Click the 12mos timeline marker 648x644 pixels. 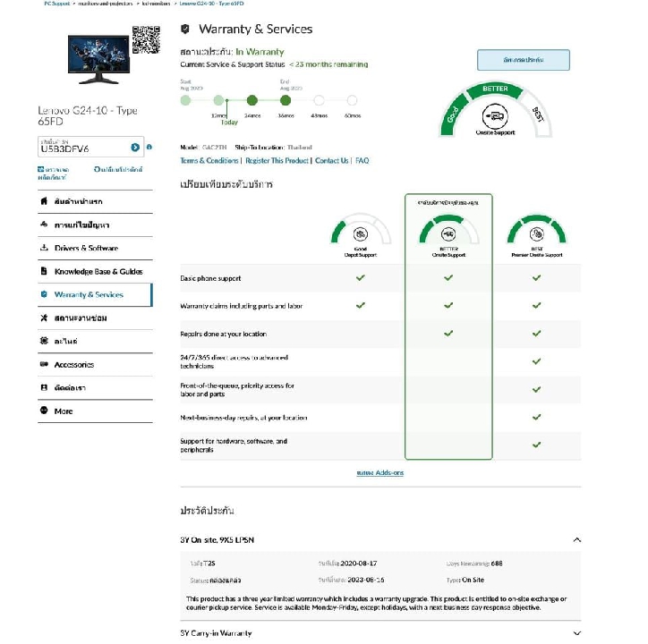pos(218,100)
